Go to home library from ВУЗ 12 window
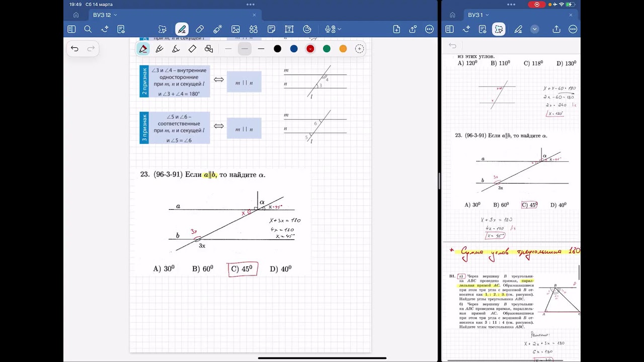This screenshot has width=644, height=362. [x=76, y=15]
